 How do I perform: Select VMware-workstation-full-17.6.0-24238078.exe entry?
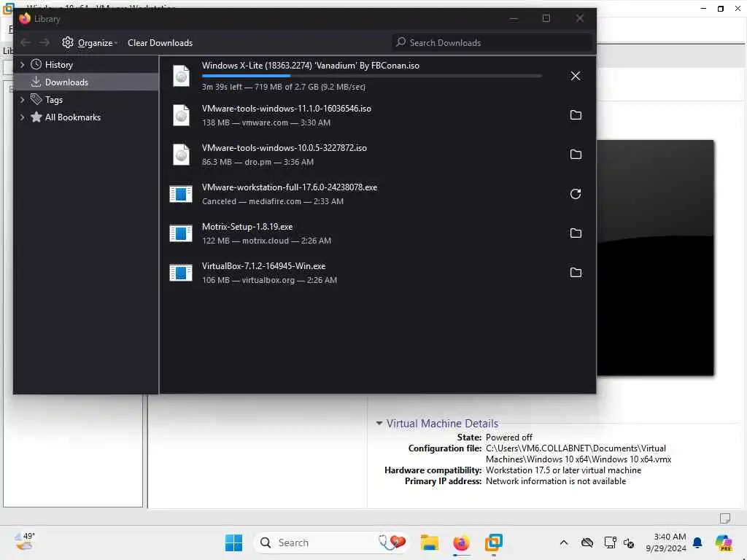click(x=377, y=194)
